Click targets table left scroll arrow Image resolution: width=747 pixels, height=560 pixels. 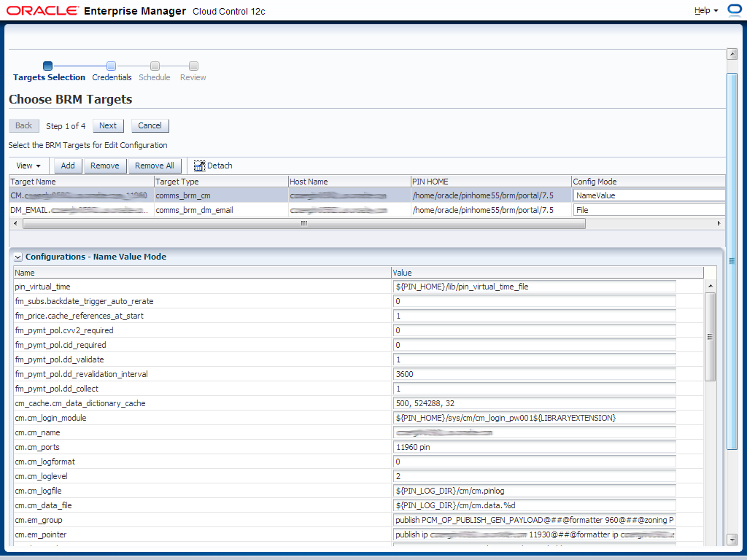(x=15, y=223)
